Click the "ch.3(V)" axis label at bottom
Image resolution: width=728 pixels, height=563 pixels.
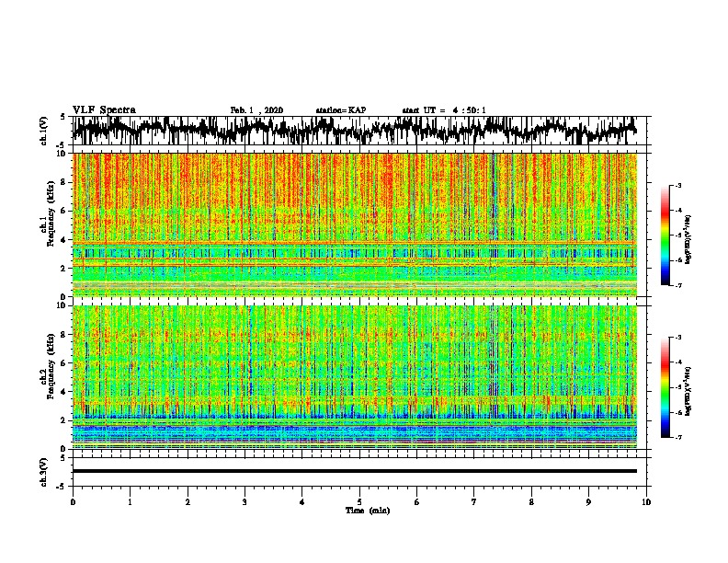pos(44,472)
